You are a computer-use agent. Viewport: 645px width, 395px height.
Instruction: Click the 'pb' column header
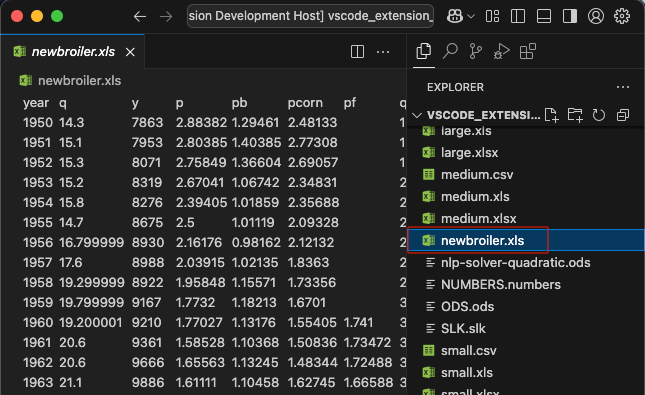coord(239,103)
